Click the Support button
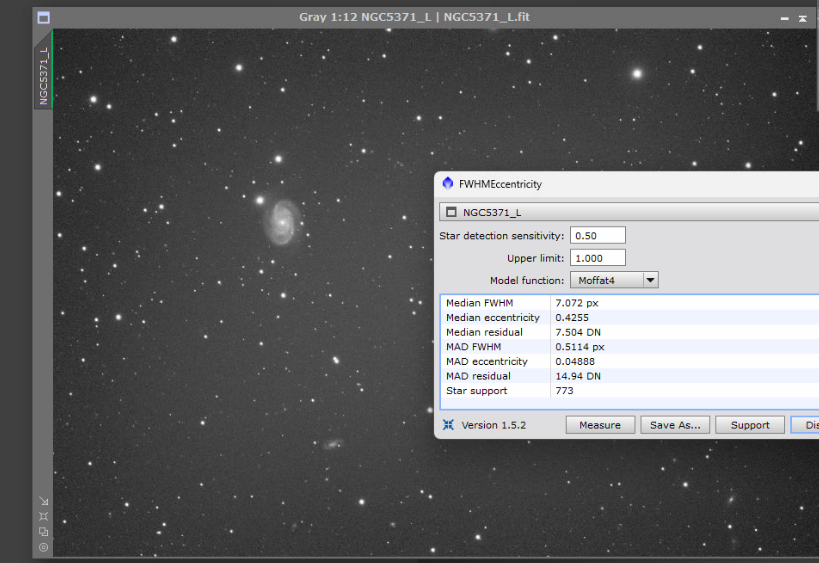This screenshot has width=819, height=563. 750,425
